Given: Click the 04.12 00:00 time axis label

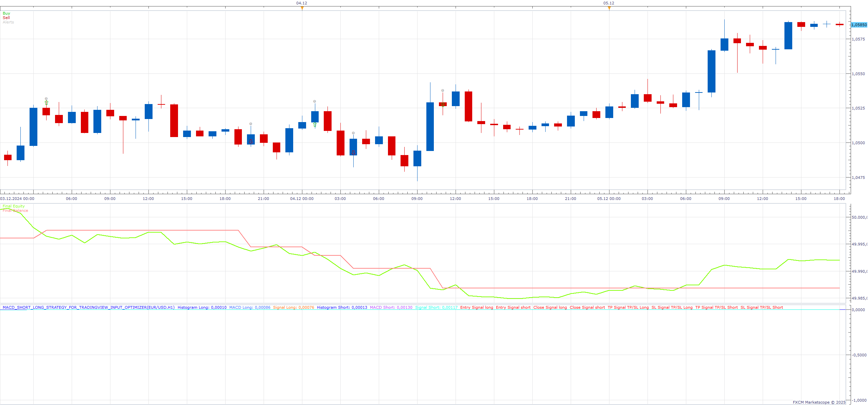Looking at the screenshot, I should tap(302, 199).
